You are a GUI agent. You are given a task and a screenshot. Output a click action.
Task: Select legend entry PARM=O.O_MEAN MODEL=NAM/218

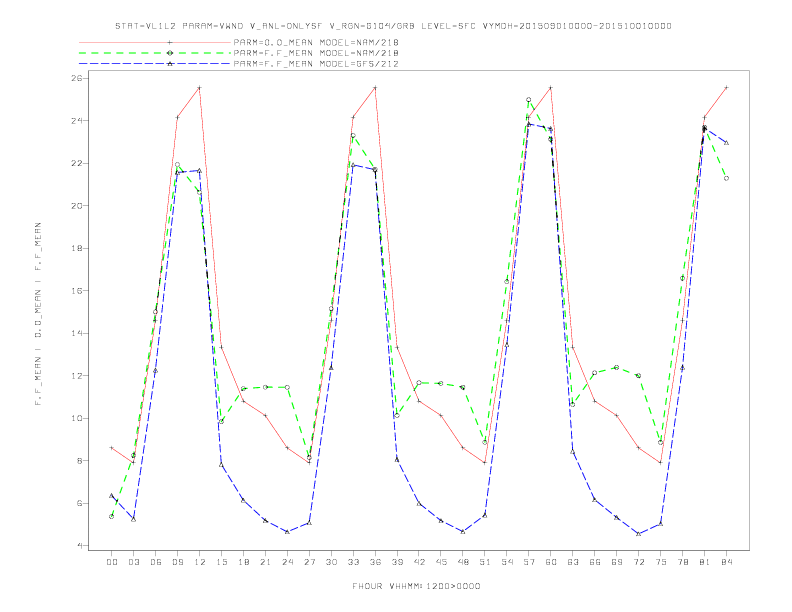tap(316, 42)
